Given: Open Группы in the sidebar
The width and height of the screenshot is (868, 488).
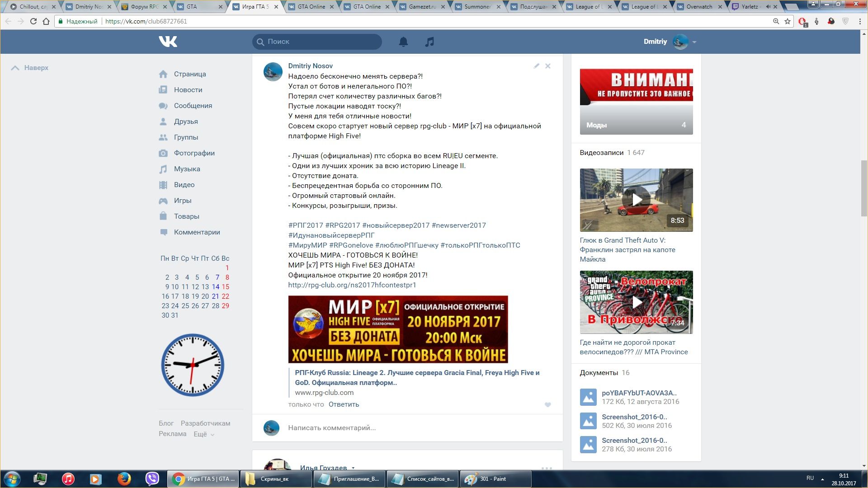Looking at the screenshot, I should [x=186, y=137].
